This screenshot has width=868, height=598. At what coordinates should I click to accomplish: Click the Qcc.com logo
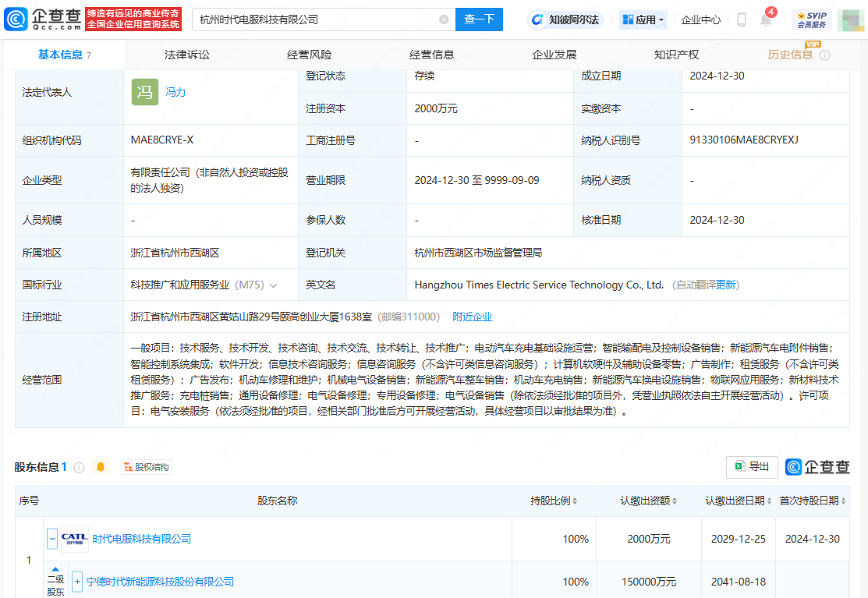click(43, 19)
